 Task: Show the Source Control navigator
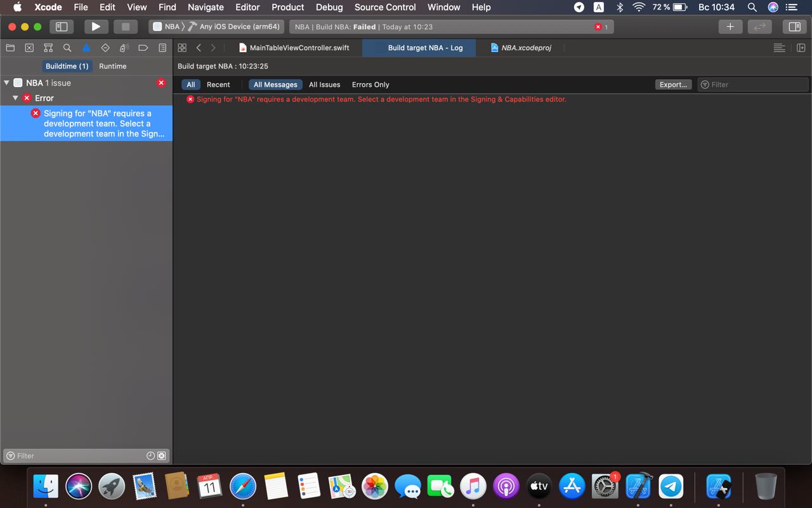[29, 48]
